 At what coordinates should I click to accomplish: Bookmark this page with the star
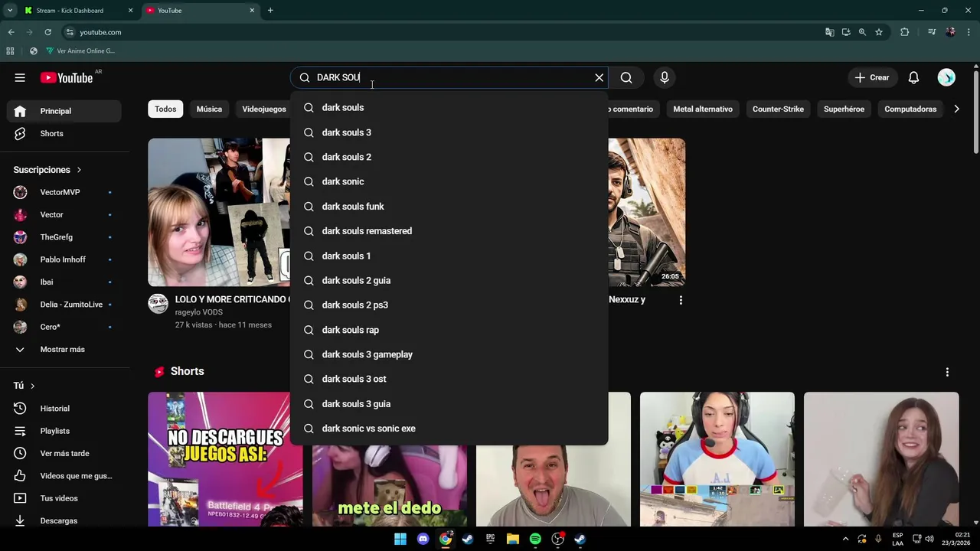(879, 32)
